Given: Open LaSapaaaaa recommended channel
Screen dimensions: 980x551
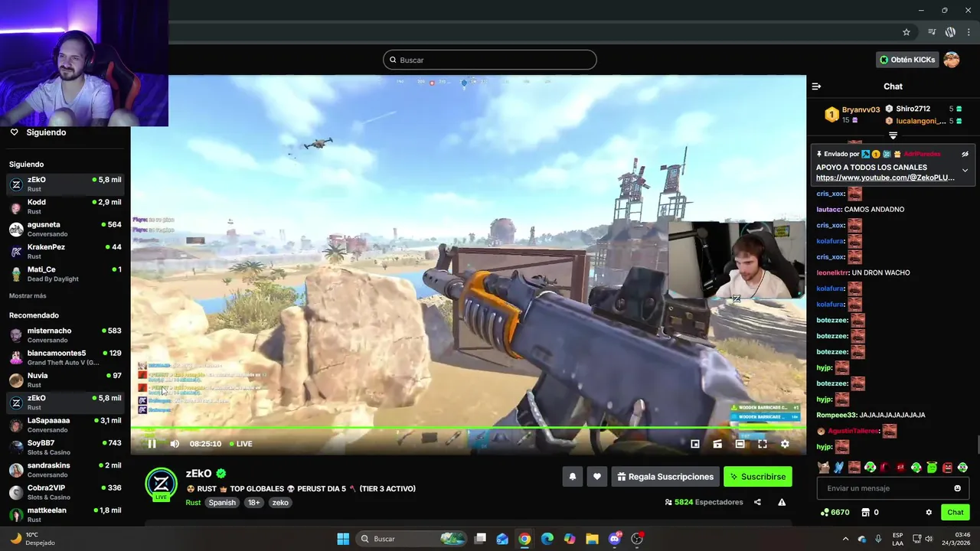Looking at the screenshot, I should point(65,425).
